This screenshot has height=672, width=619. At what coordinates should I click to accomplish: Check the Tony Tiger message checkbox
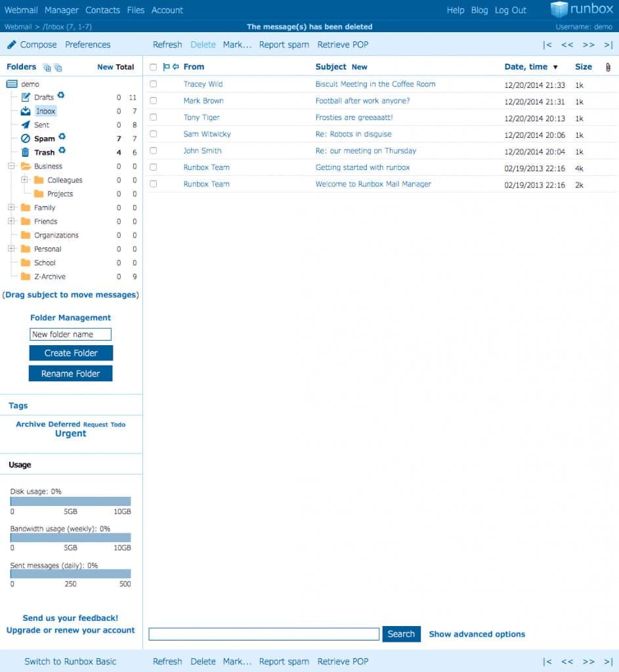(x=153, y=117)
